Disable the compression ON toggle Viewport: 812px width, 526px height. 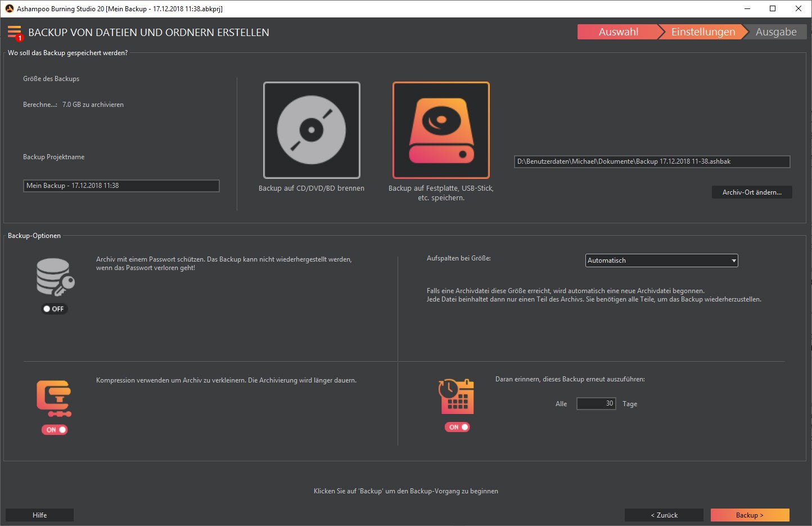pyautogui.click(x=55, y=430)
